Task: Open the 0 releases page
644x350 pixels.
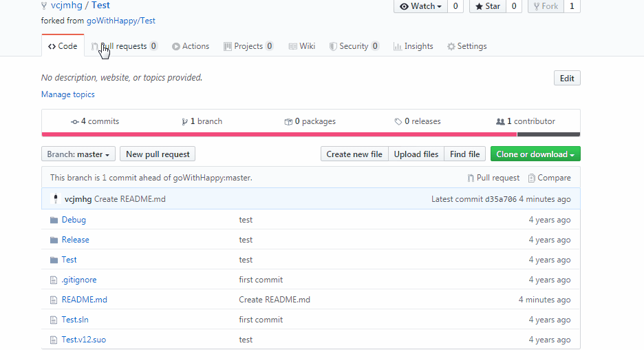Action: click(418, 121)
